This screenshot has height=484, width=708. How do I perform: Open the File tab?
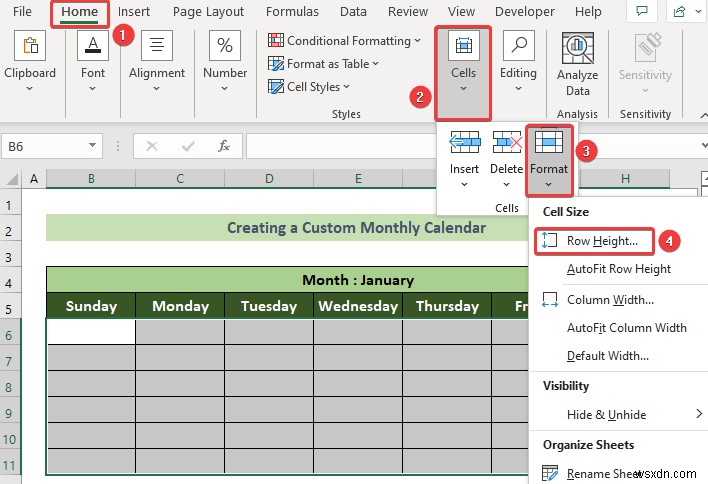23,11
